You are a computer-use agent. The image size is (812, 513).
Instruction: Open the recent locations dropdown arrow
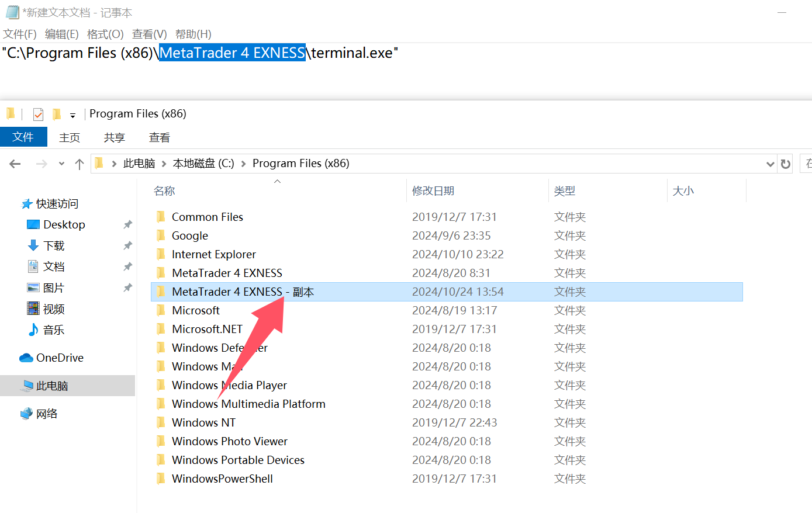61,164
